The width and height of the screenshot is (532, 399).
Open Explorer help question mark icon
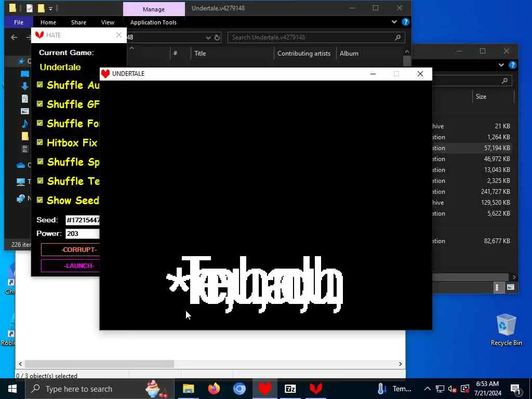[405, 22]
